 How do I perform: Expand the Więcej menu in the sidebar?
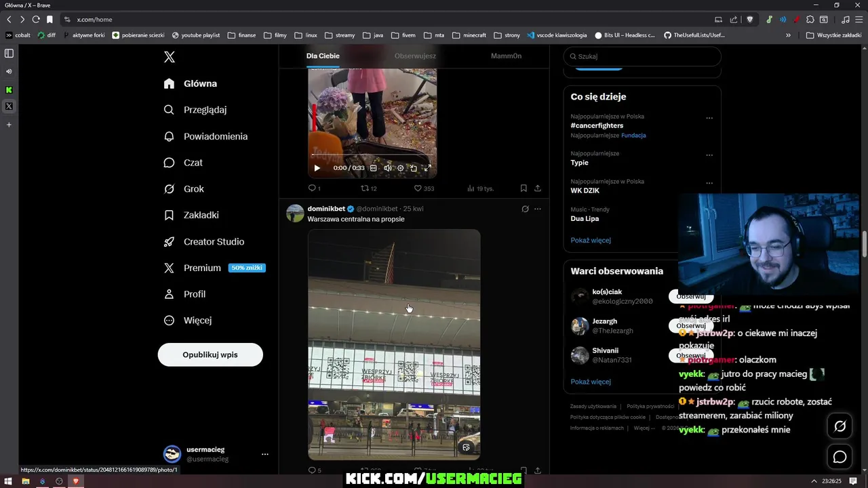point(188,320)
